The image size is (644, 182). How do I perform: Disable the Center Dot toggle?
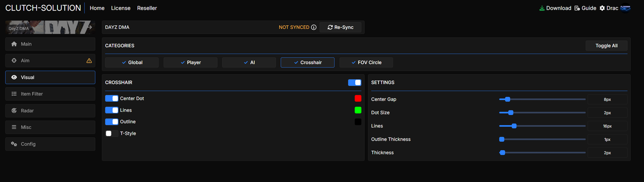(112, 98)
